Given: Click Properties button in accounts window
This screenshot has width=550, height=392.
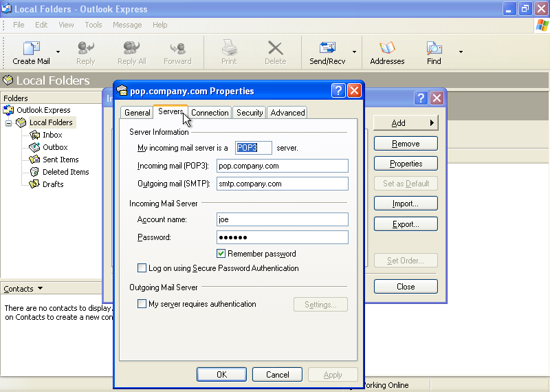Looking at the screenshot, I should (406, 164).
